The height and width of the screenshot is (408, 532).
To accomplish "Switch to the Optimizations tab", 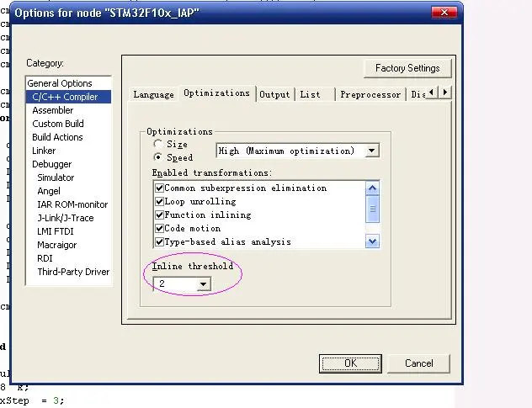I will click(216, 93).
